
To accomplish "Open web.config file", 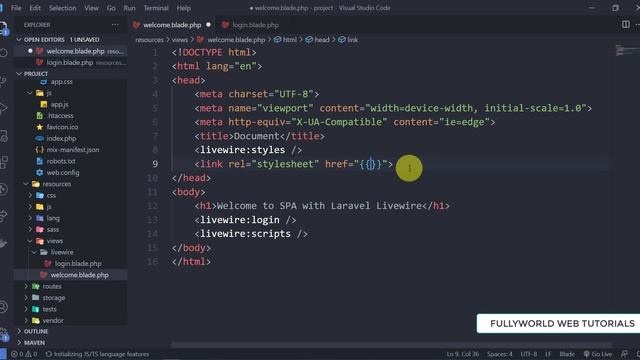I will (62, 173).
